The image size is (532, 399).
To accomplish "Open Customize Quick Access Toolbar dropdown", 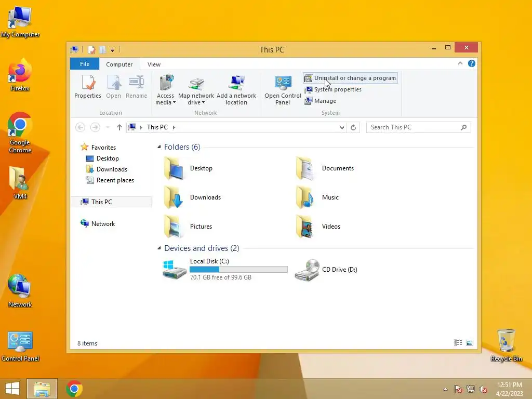I will pyautogui.click(x=112, y=50).
